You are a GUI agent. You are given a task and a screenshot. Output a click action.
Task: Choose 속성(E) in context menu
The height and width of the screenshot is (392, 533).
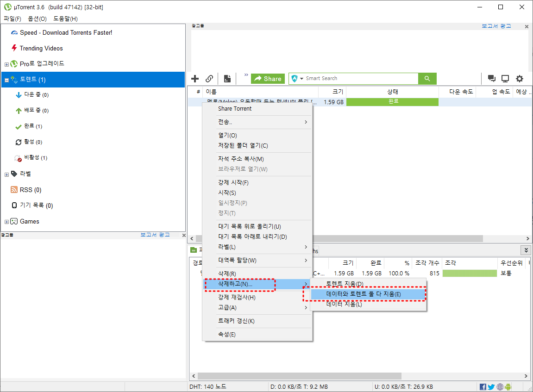[257, 335]
